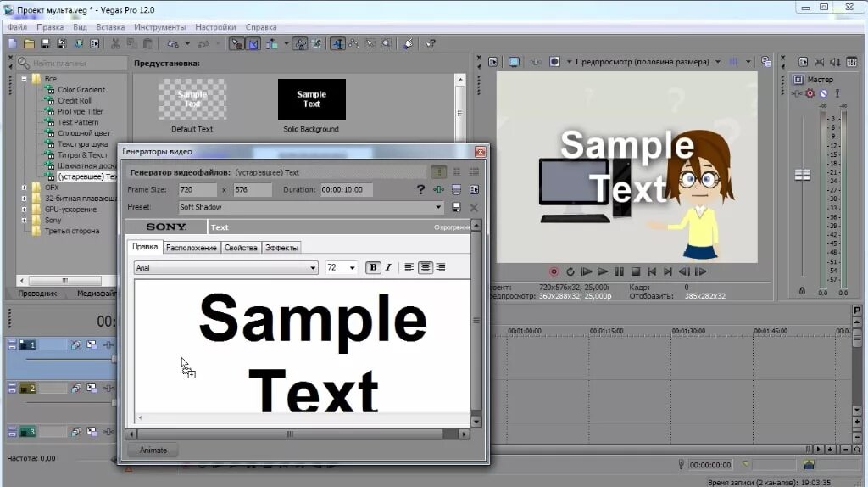Stop the preview playback
868x487 pixels.
coord(636,271)
